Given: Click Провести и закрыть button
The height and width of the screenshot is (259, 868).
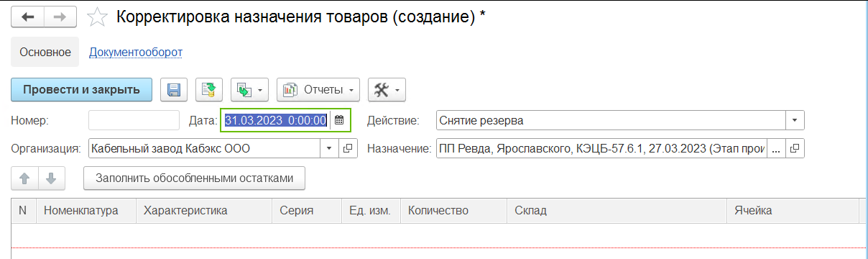Looking at the screenshot, I should click(x=81, y=90).
